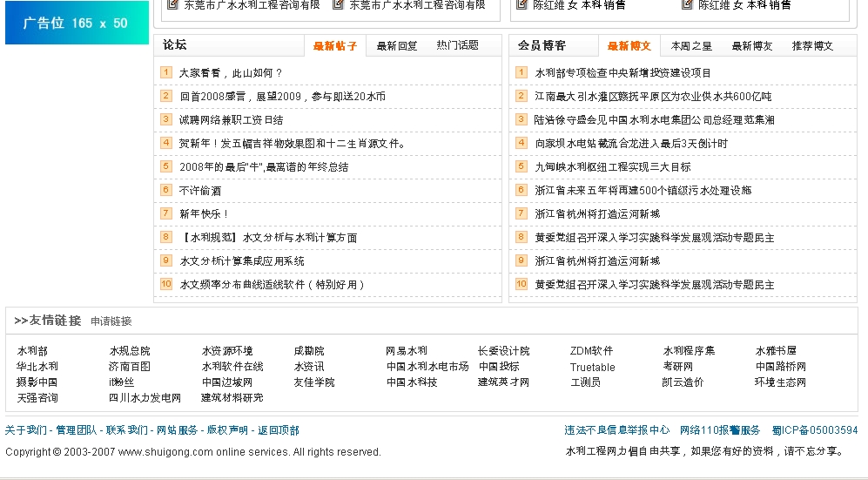Open forum post 新年快乐！

[x=204, y=214]
